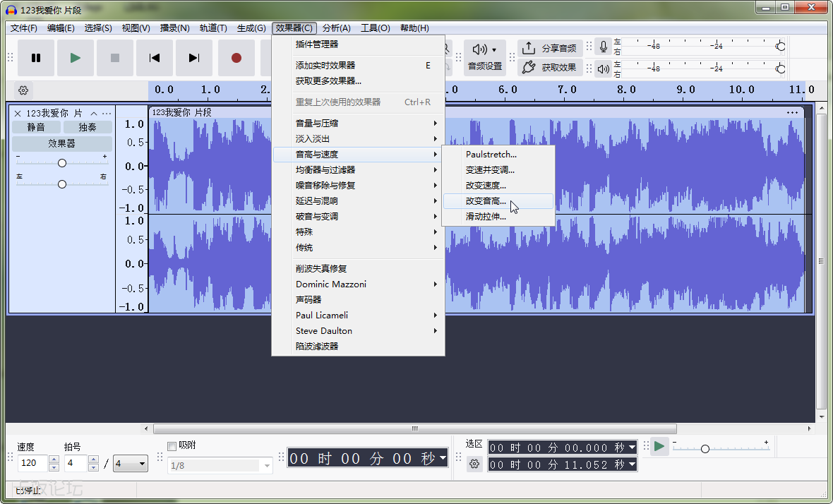Viewport: 833px width, 504px height.
Task: Skip to start of the project
Action: [155, 58]
